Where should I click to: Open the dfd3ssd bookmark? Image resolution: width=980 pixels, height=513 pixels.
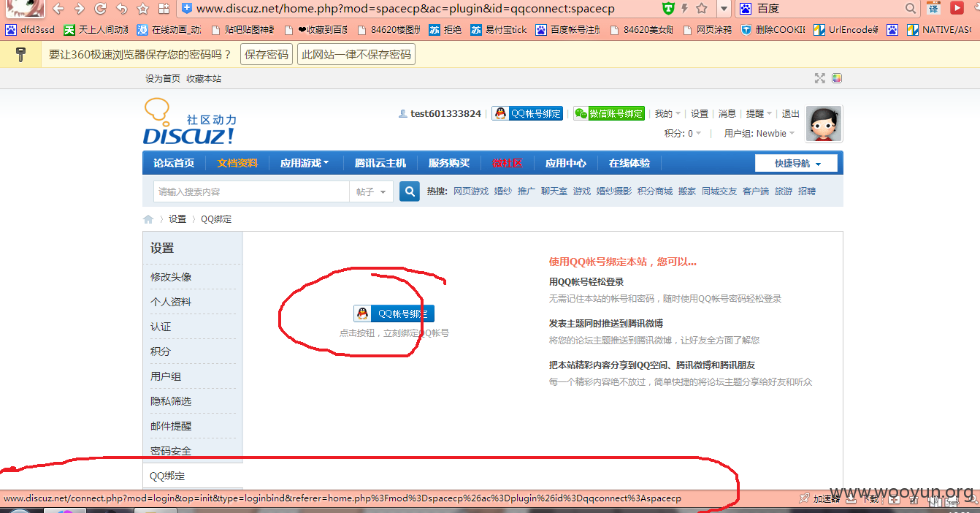[x=30, y=30]
